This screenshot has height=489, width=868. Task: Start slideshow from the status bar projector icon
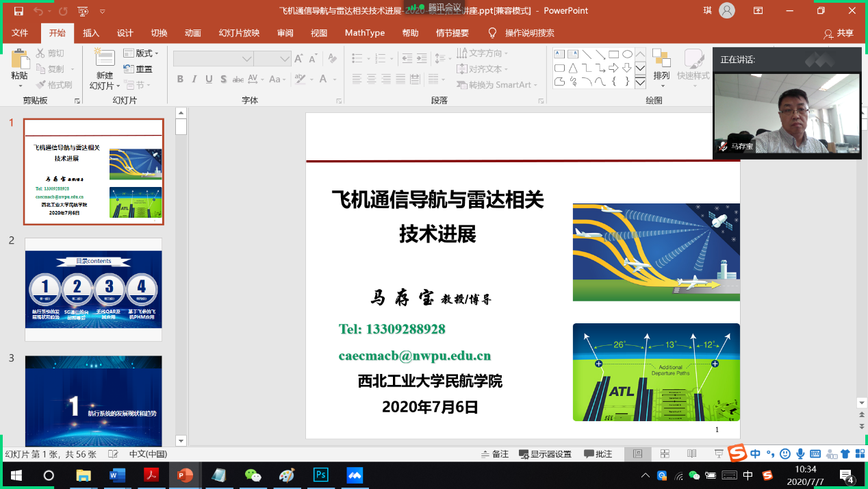tap(717, 453)
